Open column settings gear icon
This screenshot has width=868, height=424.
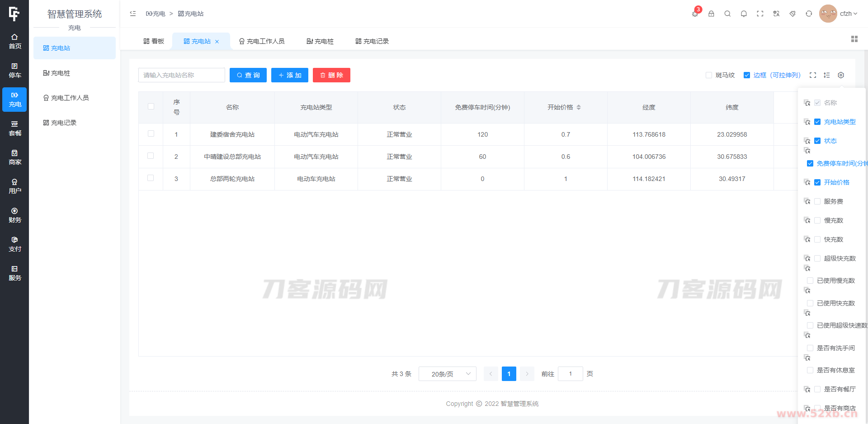(x=841, y=75)
